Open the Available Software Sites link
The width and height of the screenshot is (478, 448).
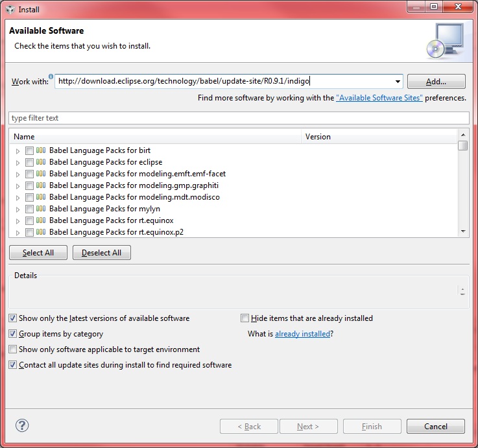(x=379, y=98)
